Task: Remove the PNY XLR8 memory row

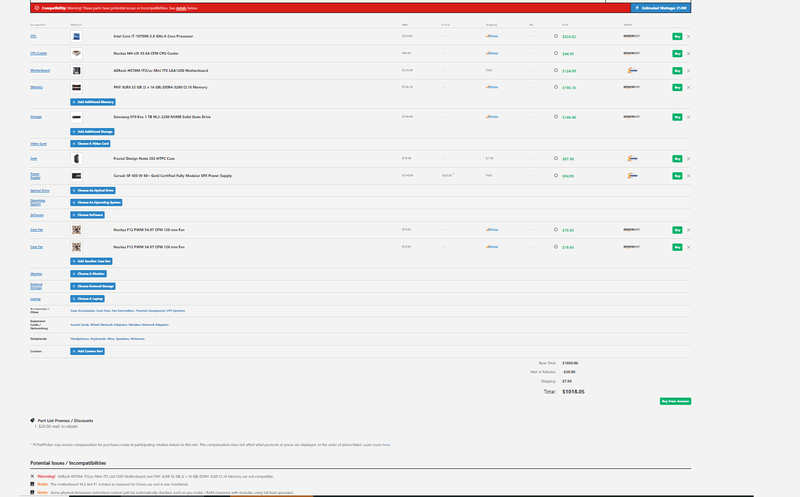Action: 688,88
